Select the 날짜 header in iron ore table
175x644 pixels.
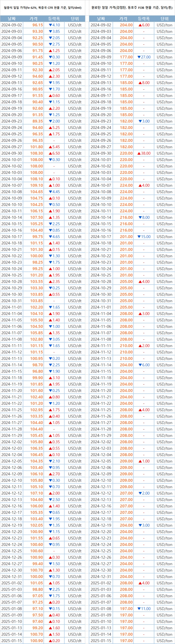12,19
